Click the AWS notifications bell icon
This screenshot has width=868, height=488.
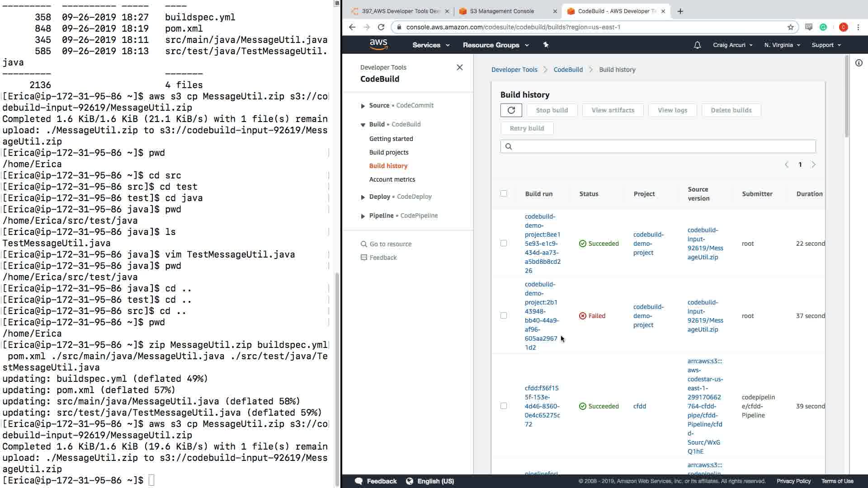[697, 45]
